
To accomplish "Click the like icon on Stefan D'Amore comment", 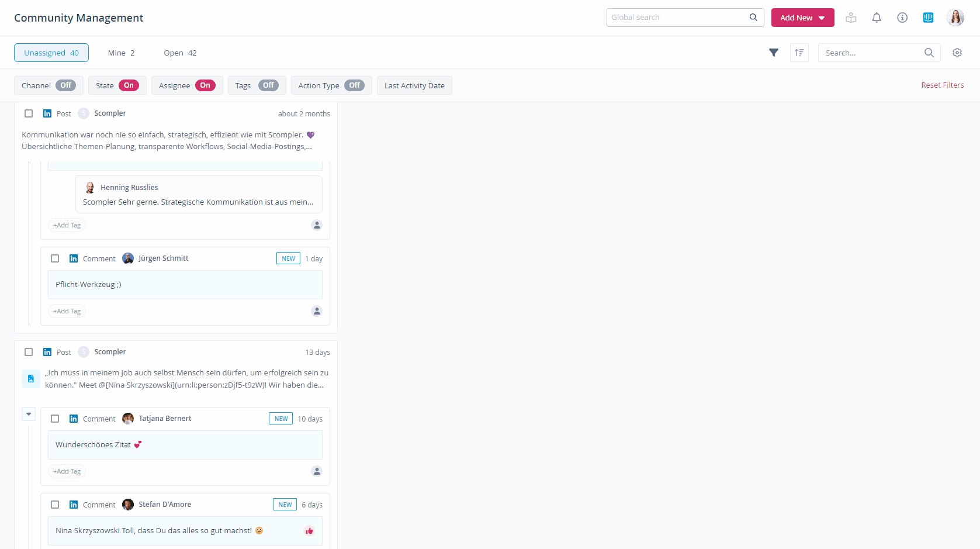I will pyautogui.click(x=309, y=531).
